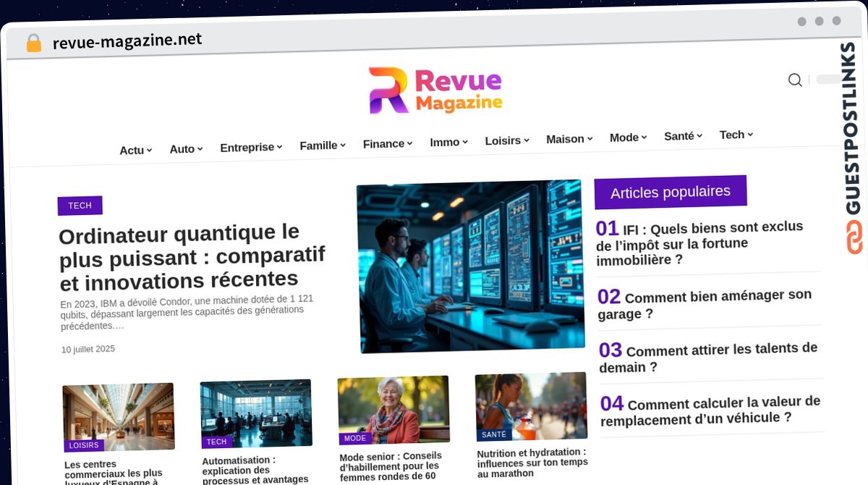Click the LOISIRS category badge
868x485 pixels.
(x=84, y=445)
